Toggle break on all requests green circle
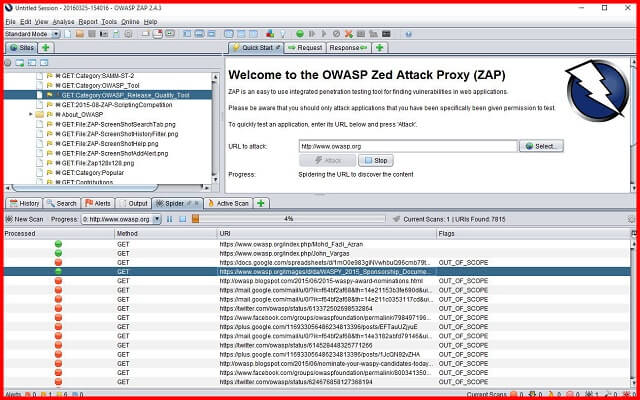 click(x=300, y=34)
